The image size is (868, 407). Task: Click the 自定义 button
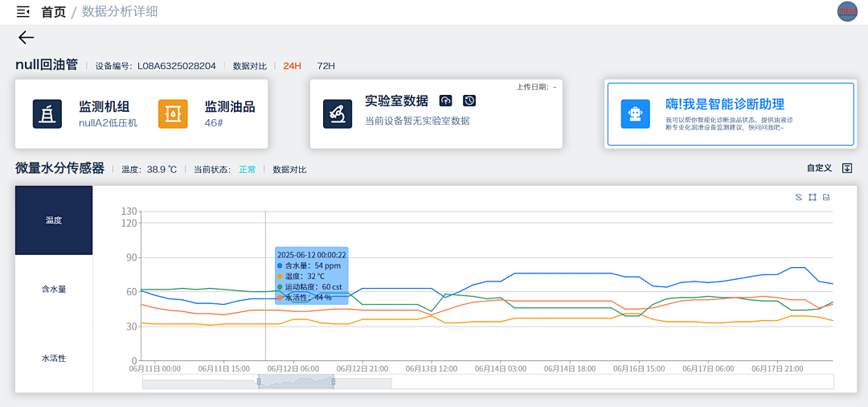point(819,168)
